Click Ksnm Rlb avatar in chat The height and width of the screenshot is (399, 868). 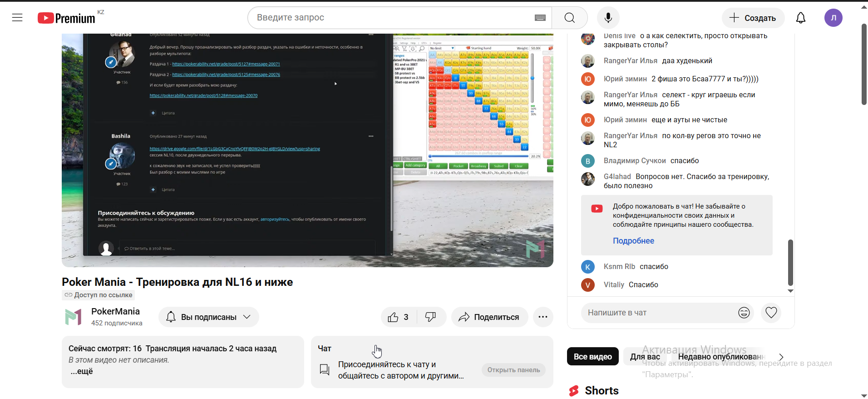tap(588, 267)
